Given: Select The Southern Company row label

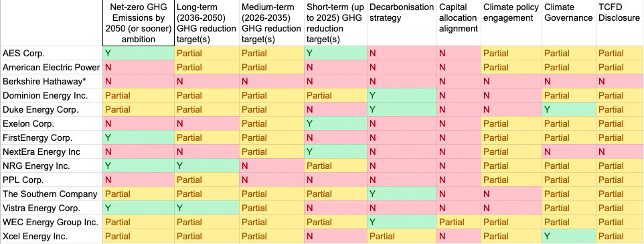Looking at the screenshot, I should click(52, 194).
